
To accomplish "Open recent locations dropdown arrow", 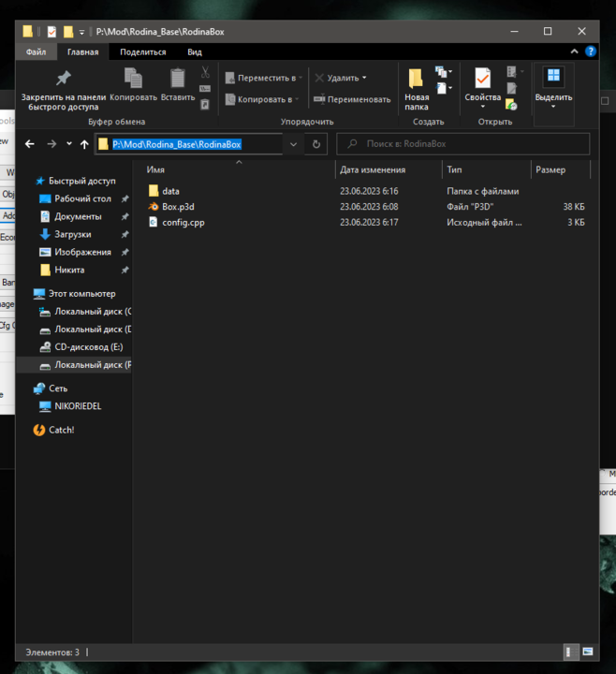I will point(69,144).
